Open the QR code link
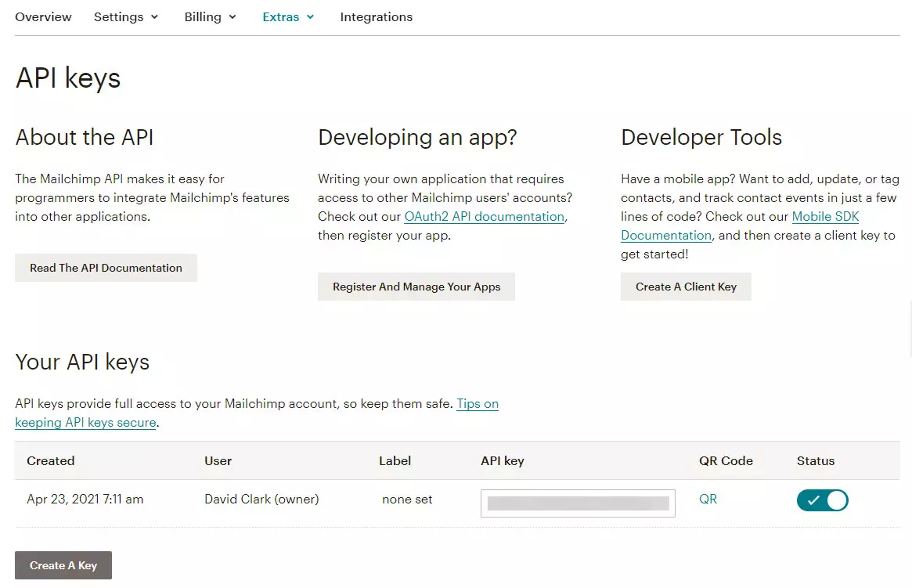Image resolution: width=912 pixels, height=588 pixels. tap(708, 499)
